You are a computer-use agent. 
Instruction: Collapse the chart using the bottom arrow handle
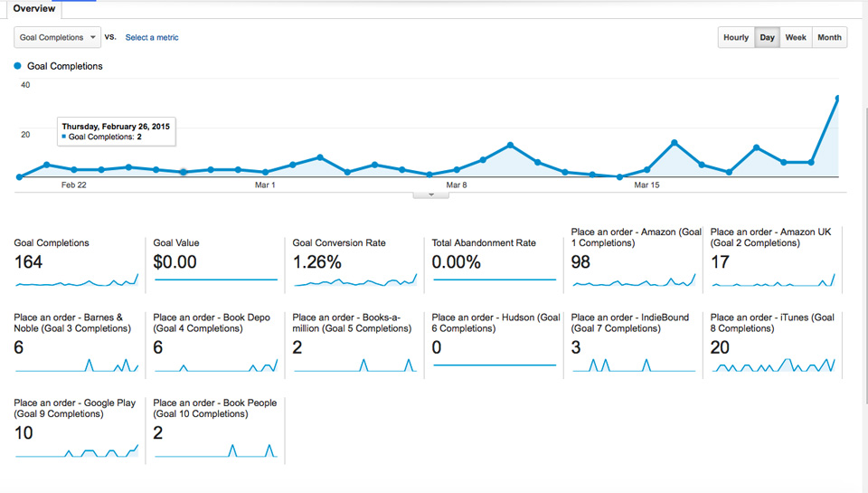(430, 195)
